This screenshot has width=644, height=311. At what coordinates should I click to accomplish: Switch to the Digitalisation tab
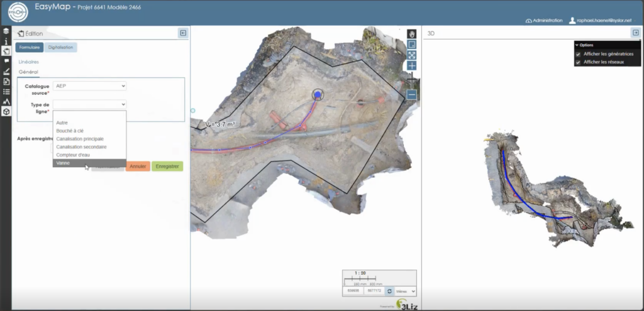pos(61,47)
